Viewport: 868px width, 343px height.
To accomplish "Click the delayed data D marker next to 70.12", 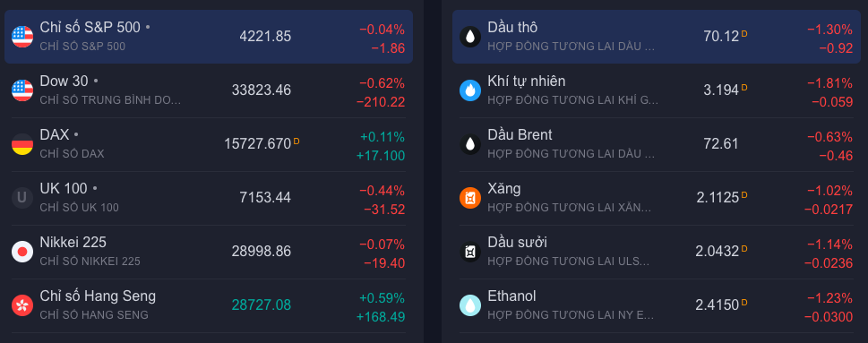I will click(x=744, y=34).
